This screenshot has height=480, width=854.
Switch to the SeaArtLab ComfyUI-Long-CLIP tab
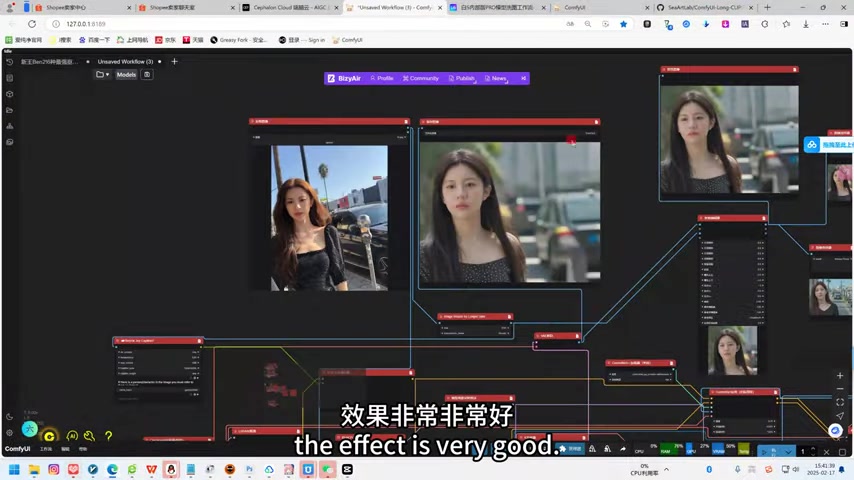point(705,8)
